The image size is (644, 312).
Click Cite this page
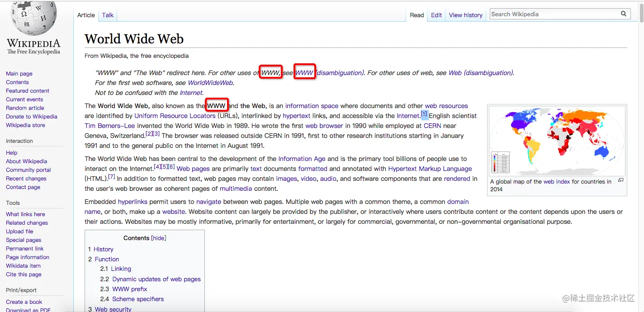tap(24, 274)
